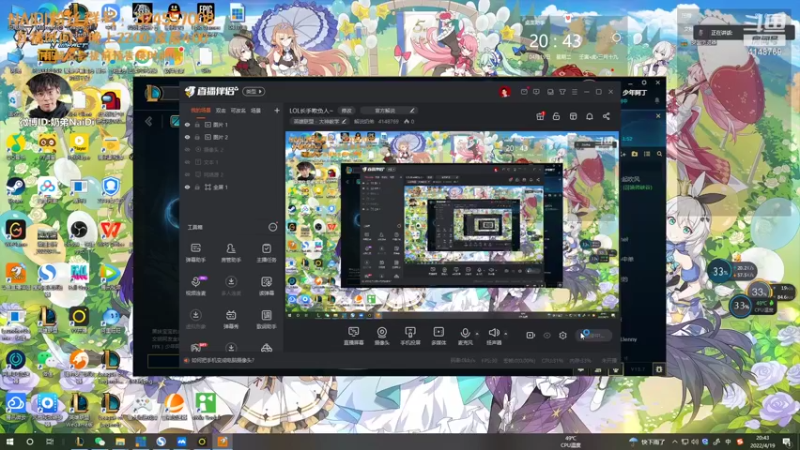Click the stream preview canvas

(452, 226)
